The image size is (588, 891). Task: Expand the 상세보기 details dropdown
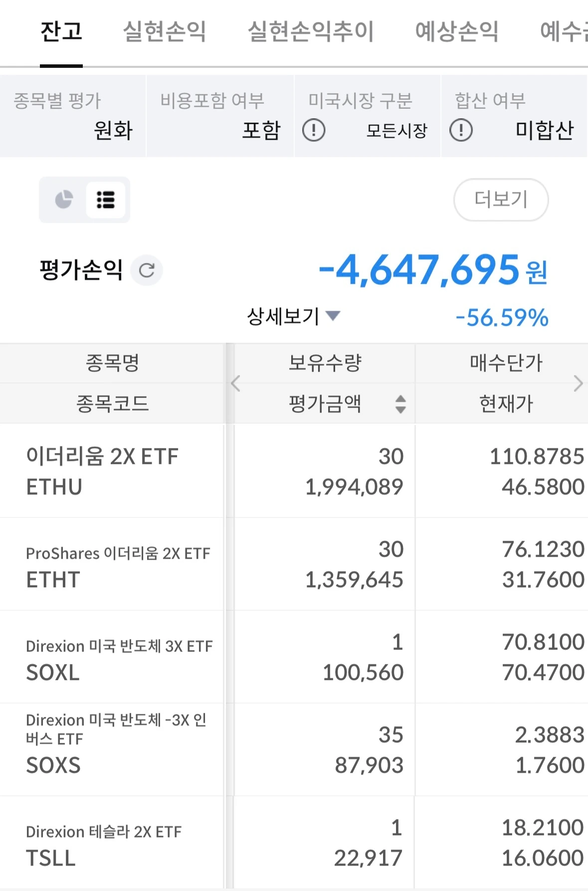pyautogui.click(x=293, y=316)
